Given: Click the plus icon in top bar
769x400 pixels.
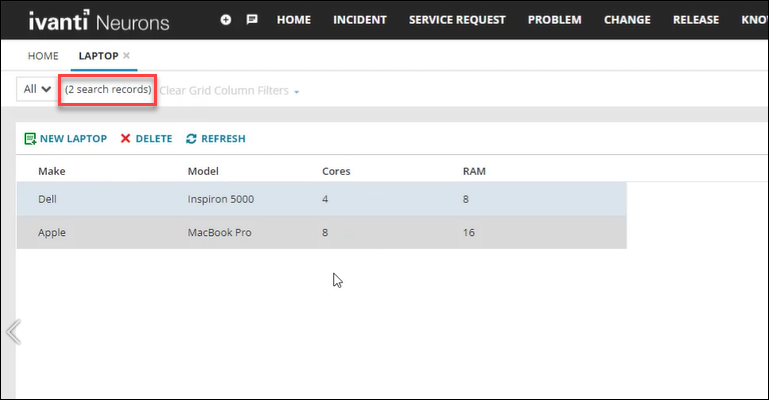Looking at the screenshot, I should point(226,20).
